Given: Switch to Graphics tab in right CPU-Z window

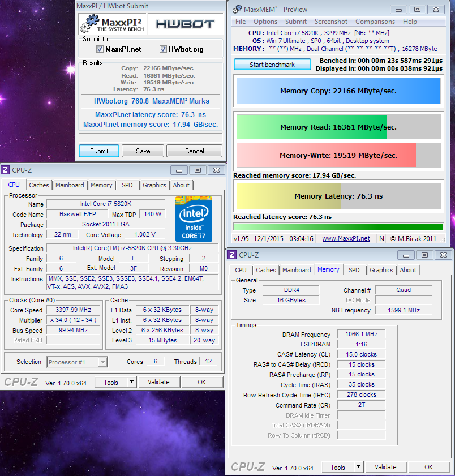Looking at the screenshot, I should [x=381, y=270].
